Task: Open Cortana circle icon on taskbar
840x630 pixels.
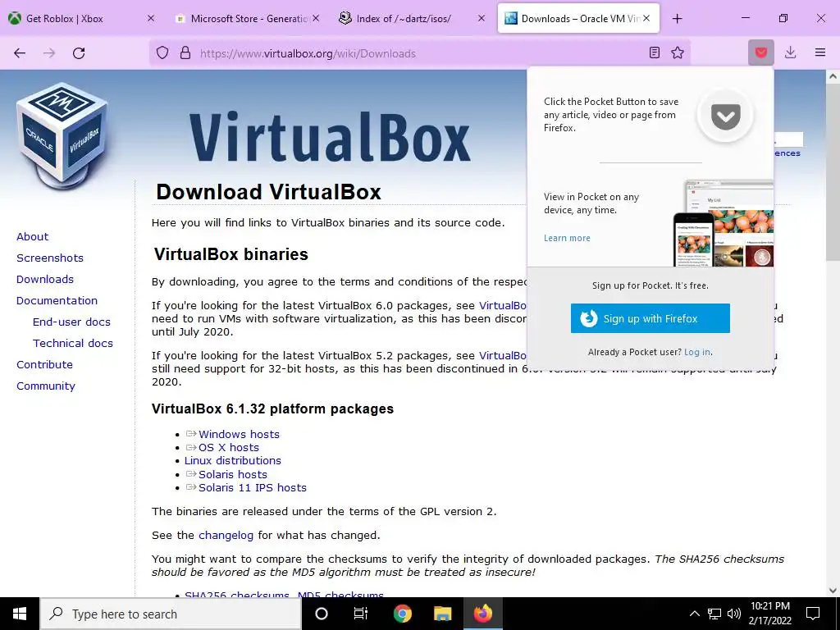Action: pos(321,614)
